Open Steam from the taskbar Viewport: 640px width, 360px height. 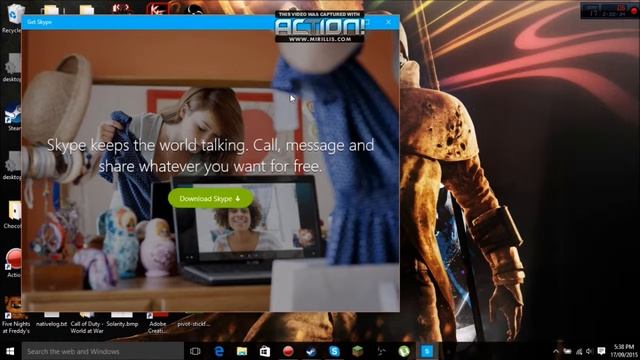[x=311, y=351]
